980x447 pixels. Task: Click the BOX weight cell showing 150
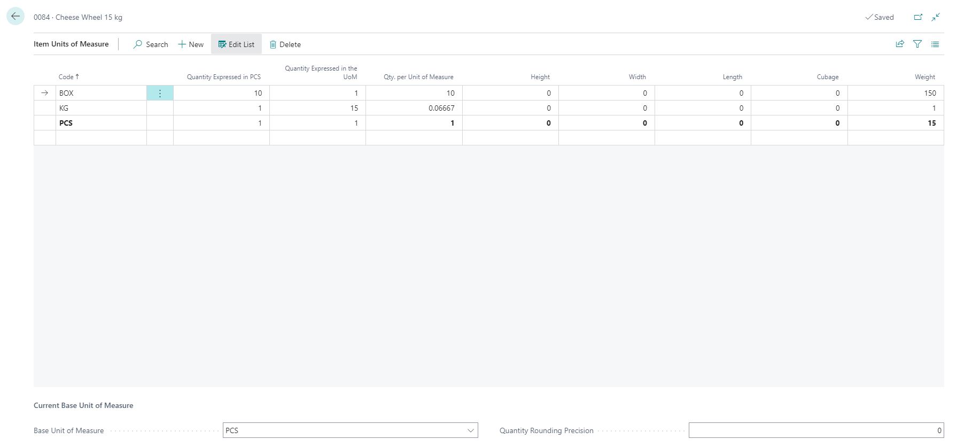click(895, 93)
